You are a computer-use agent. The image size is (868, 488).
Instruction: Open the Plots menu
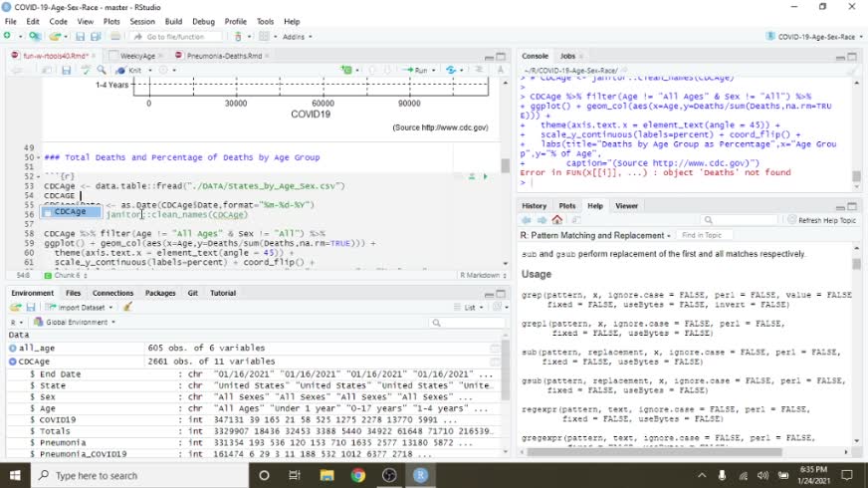click(x=111, y=22)
